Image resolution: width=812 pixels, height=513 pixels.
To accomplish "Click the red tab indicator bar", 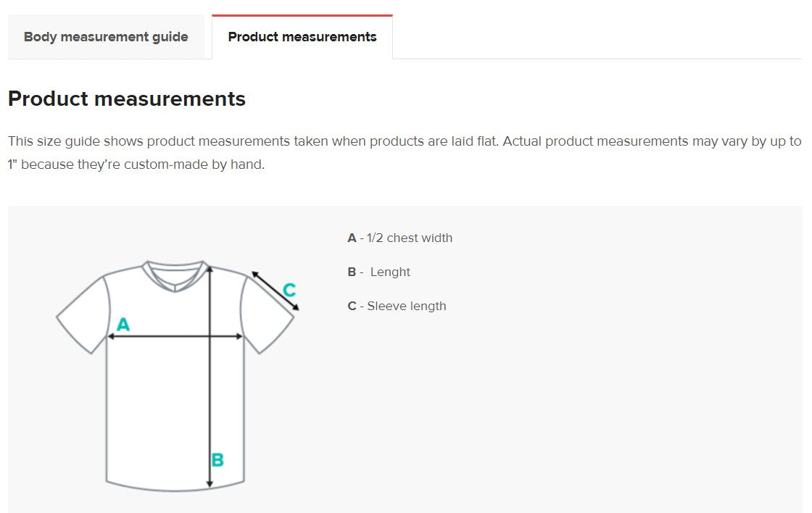I will tap(302, 14).
